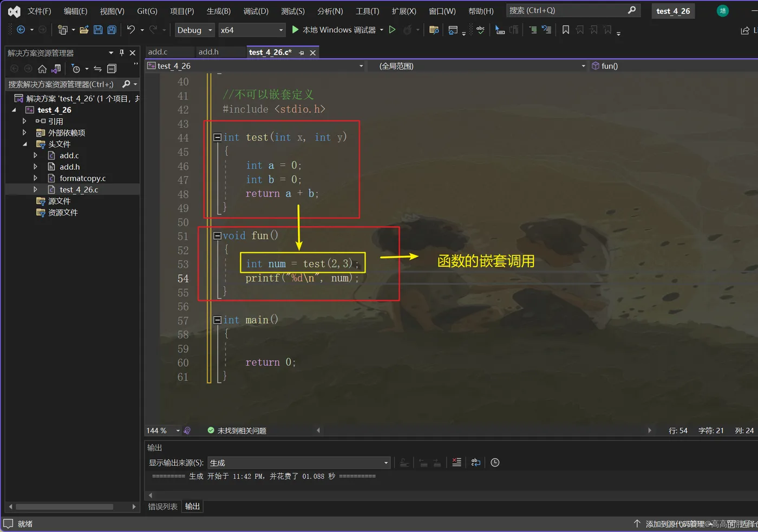This screenshot has width=758, height=532.
Task: Click the bookmark toolbar icon
Action: point(566,30)
